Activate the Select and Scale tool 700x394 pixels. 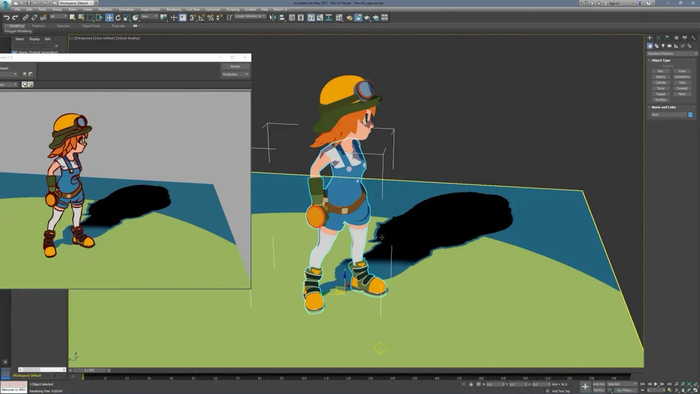pos(127,17)
